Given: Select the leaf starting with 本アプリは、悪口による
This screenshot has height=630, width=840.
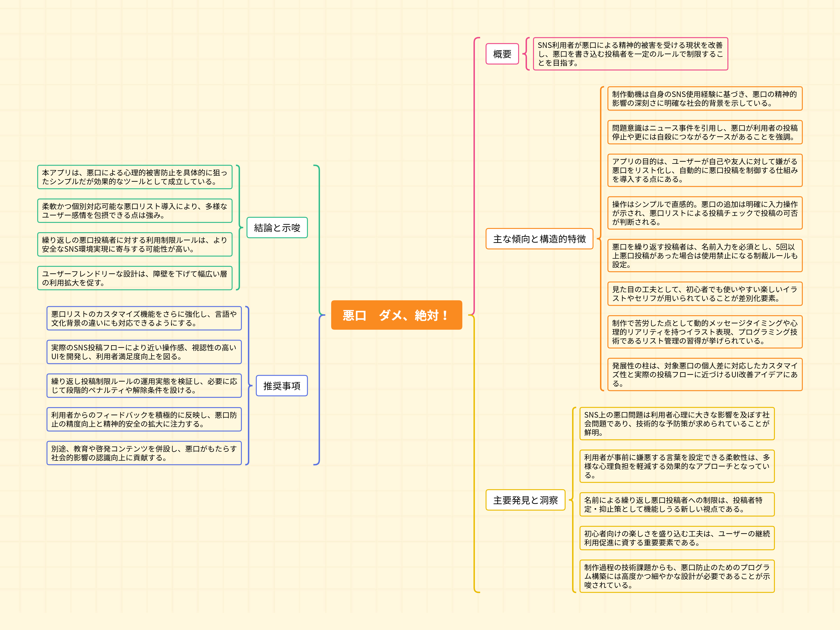Looking at the screenshot, I should tap(134, 177).
